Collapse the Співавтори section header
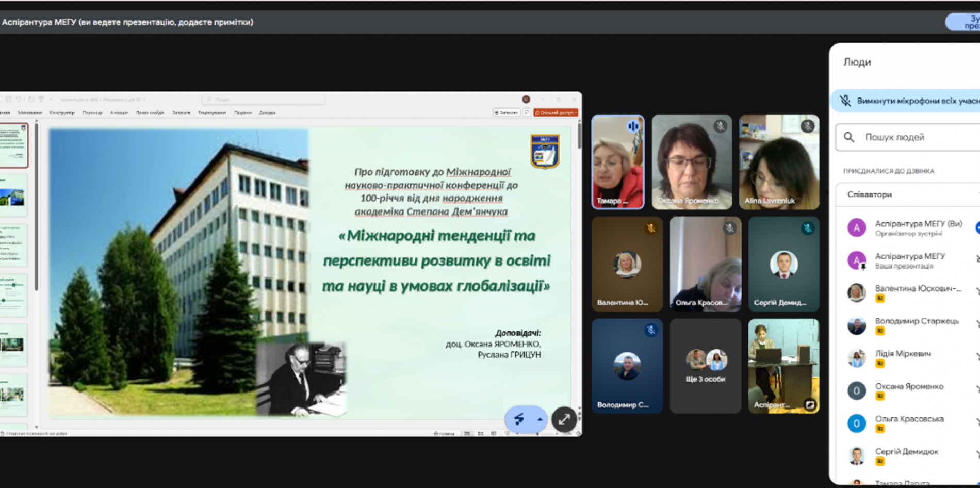 coord(908,194)
